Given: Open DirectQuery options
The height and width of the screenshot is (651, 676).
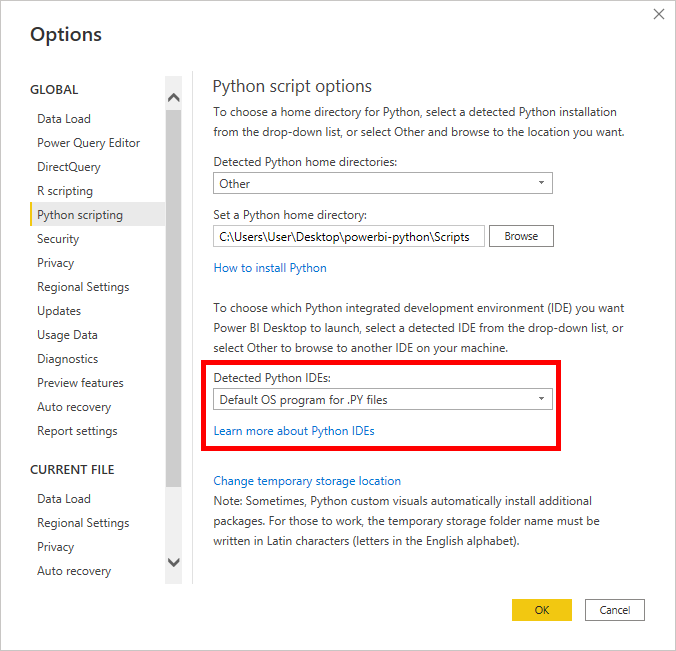Looking at the screenshot, I should coord(69,167).
